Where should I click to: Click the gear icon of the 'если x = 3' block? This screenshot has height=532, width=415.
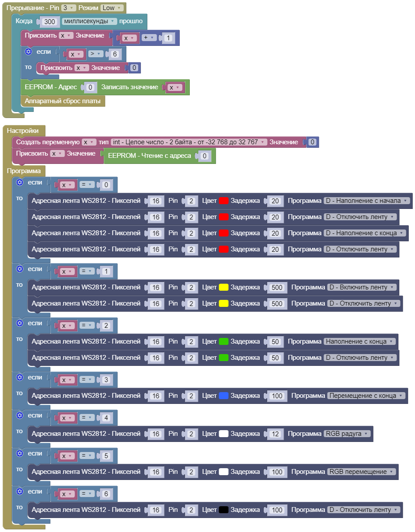click(20, 377)
